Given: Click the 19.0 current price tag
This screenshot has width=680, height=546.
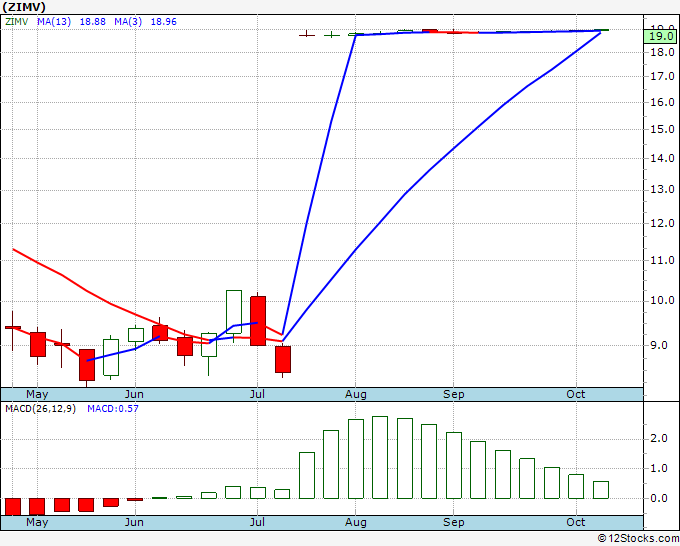Looking at the screenshot, I should pos(660,36).
